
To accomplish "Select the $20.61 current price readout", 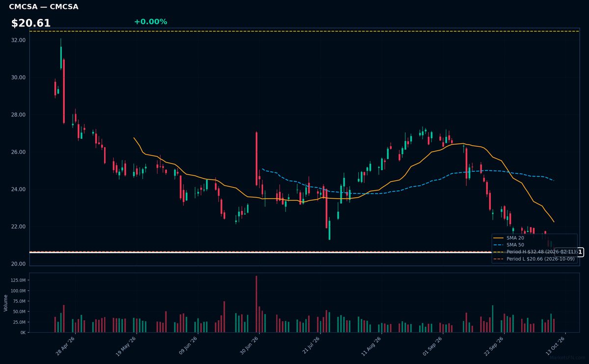I will pos(31,23).
